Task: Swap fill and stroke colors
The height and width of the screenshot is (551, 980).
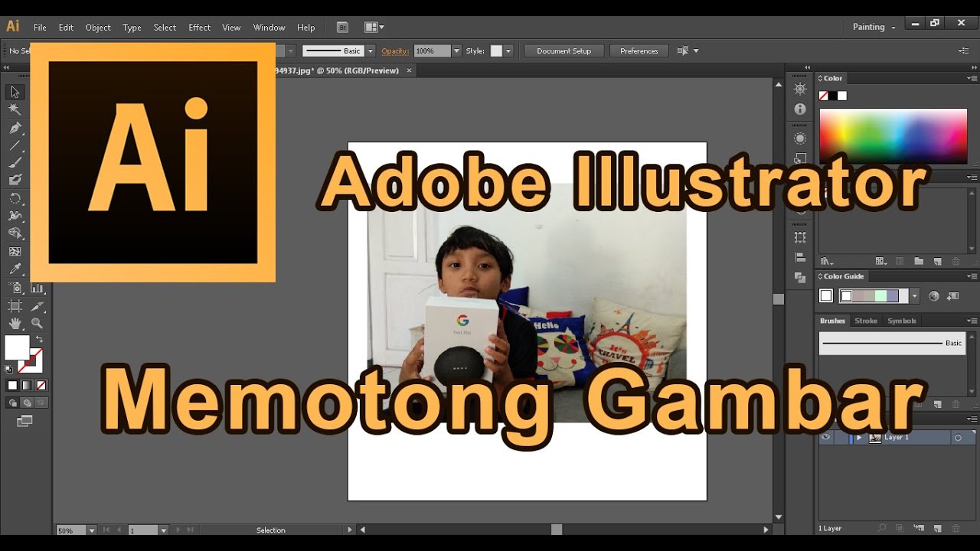Action: coord(38,340)
